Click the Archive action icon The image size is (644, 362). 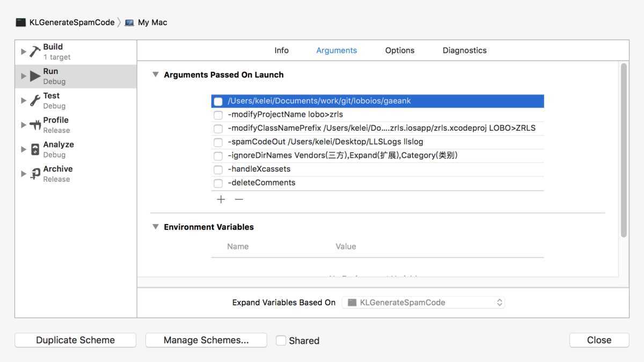35,174
